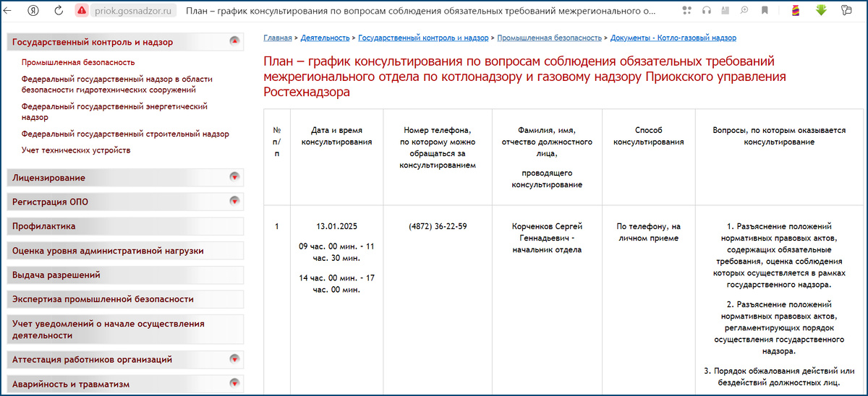
Task: Click the № п/п column header
Action: pyautogui.click(x=277, y=142)
